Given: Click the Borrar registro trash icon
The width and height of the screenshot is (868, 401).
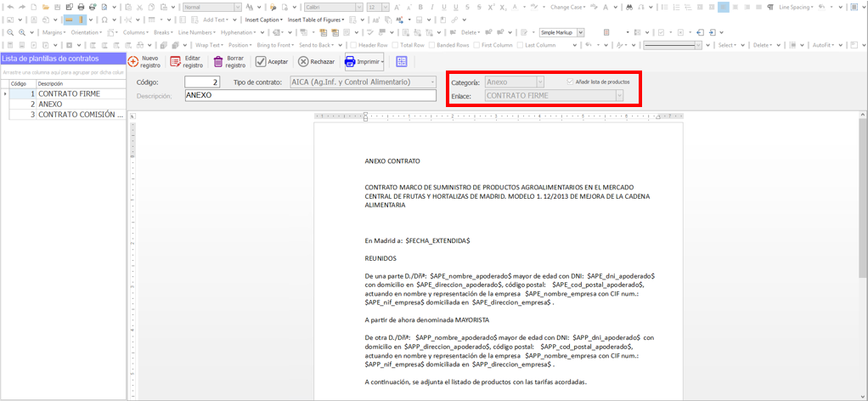Looking at the screenshot, I should [218, 61].
